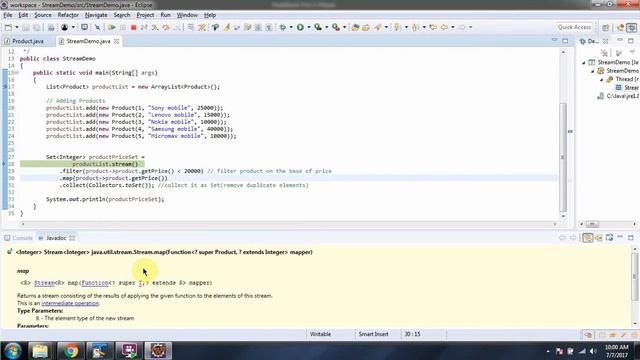The image size is (640, 360).
Task: Click the Open Perspective icon
Action: (606, 27)
